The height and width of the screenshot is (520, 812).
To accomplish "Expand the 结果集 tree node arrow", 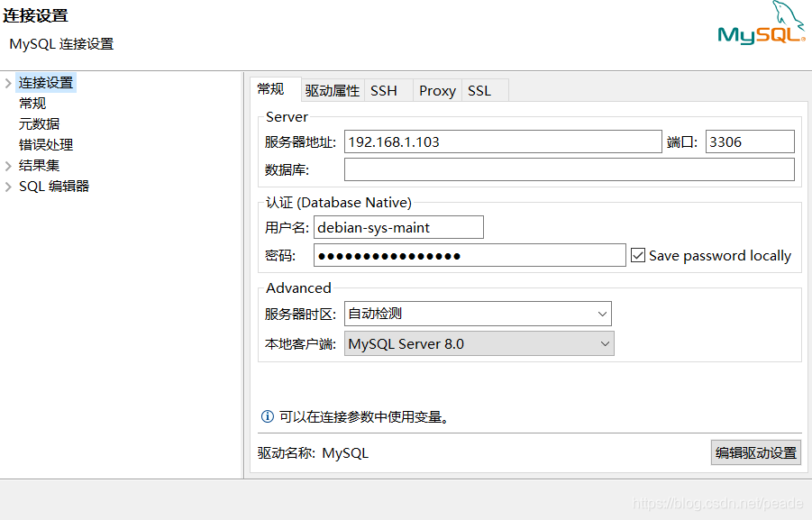I will 8,166.
